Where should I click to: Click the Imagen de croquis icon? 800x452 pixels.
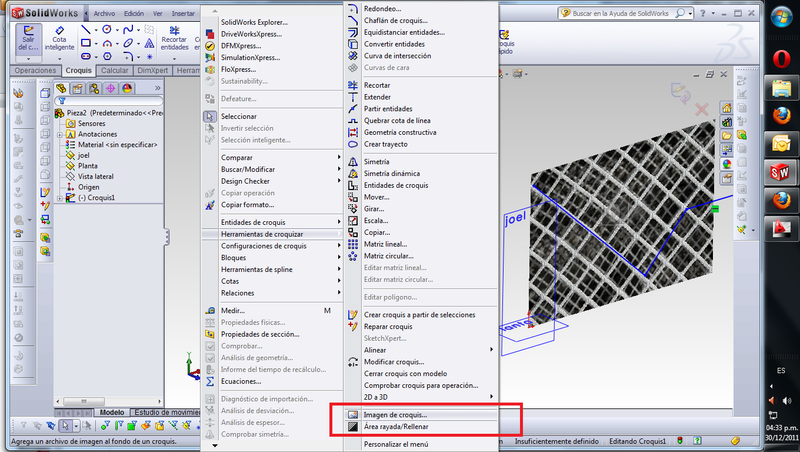coord(353,415)
